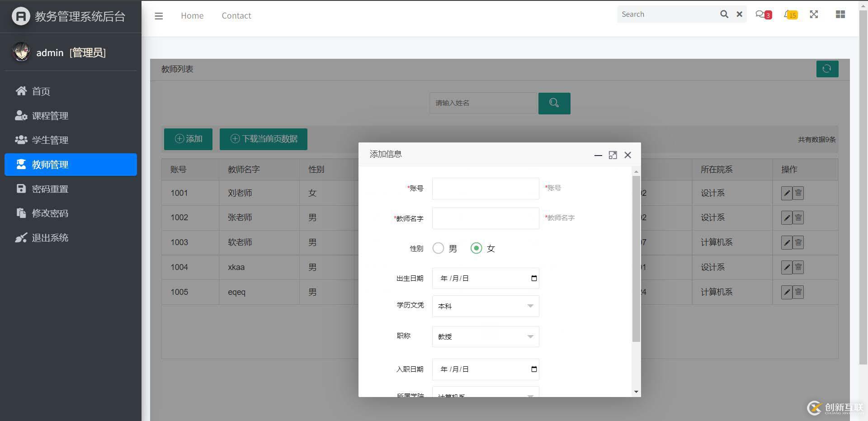This screenshot has width=868, height=421.
Task: Click the 下载当前页数据 button
Action: point(263,139)
